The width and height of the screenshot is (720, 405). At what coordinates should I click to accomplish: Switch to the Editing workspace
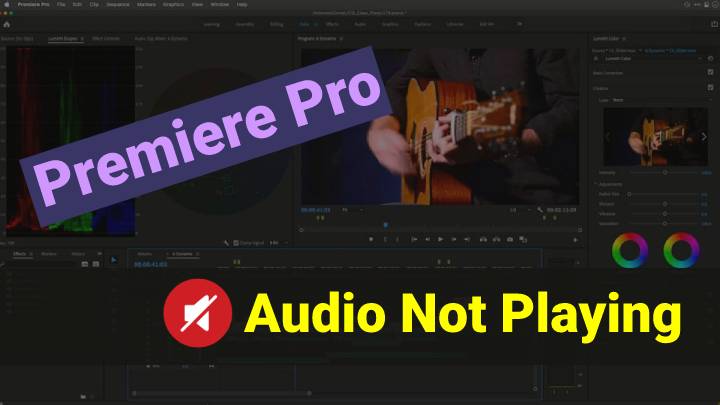pyautogui.click(x=276, y=24)
